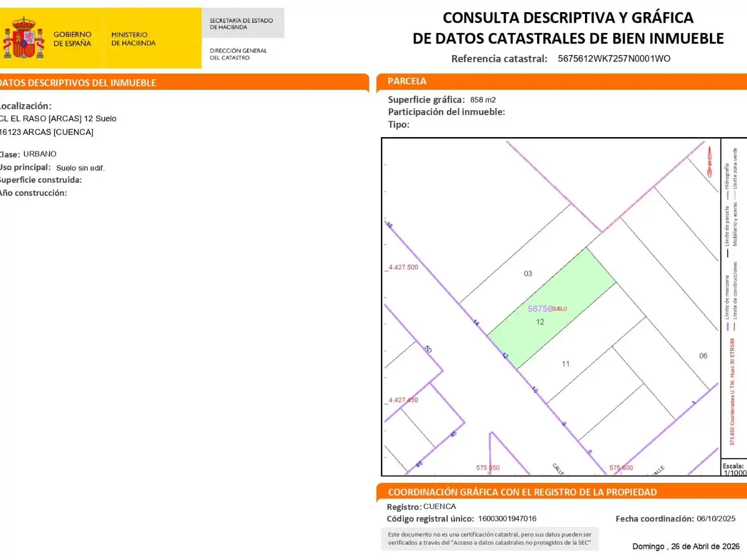Click the 'Hidrografía' legend entry
747x560 pixels.
point(727,181)
